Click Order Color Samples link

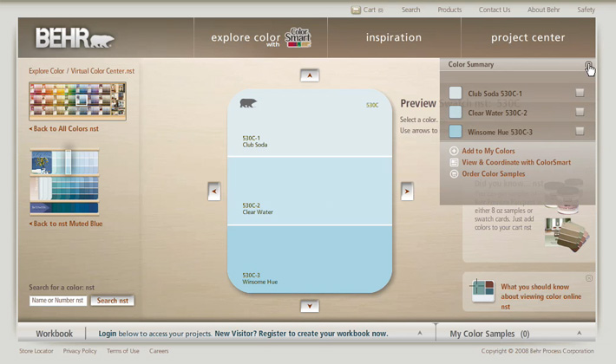pos(494,173)
